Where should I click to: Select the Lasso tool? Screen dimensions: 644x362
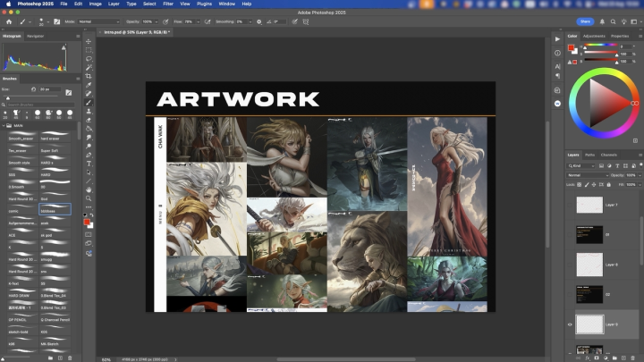[x=89, y=59]
